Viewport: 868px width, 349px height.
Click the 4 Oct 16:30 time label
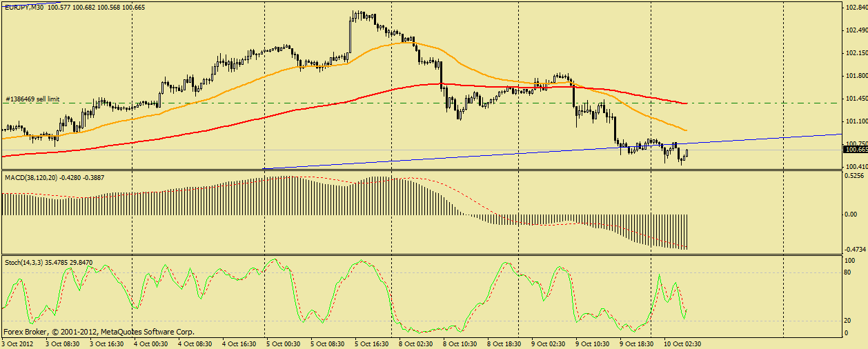pyautogui.click(x=239, y=343)
